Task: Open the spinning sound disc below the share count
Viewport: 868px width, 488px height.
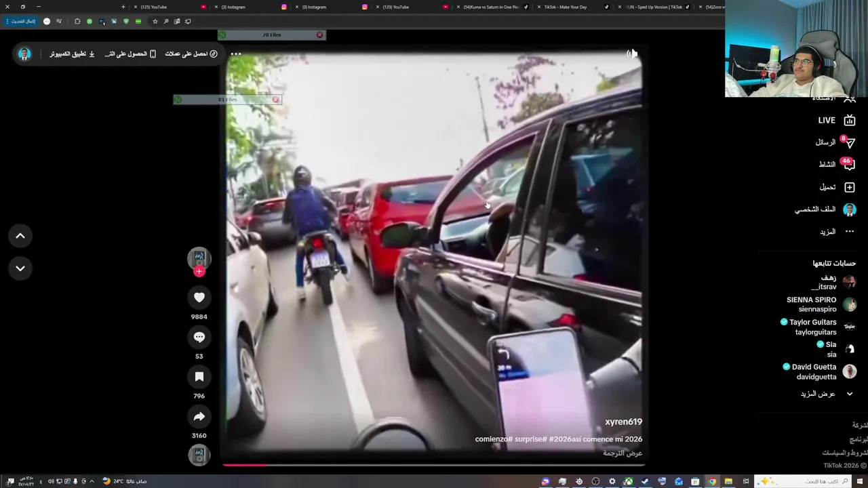Action: coord(199,455)
